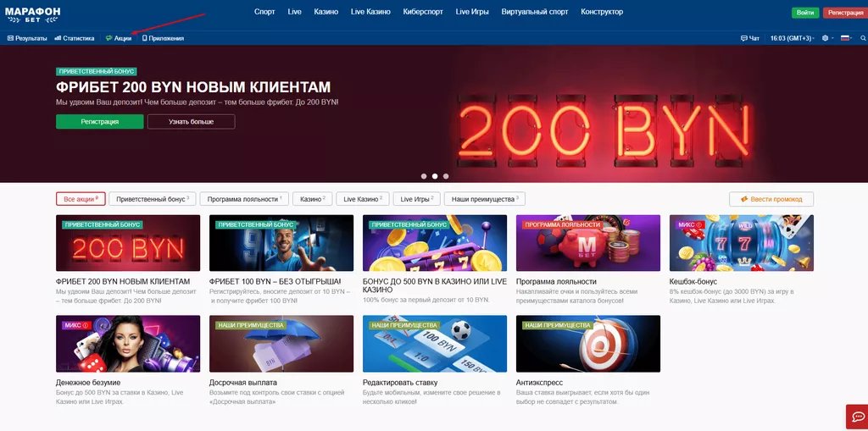Expand the settings gear dropdown
This screenshot has width=868, height=431.
(827, 38)
